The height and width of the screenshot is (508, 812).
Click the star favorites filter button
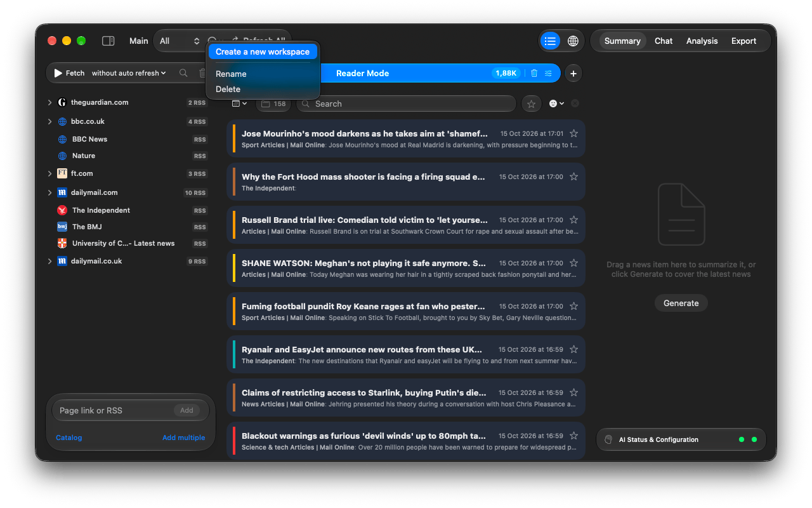point(532,104)
